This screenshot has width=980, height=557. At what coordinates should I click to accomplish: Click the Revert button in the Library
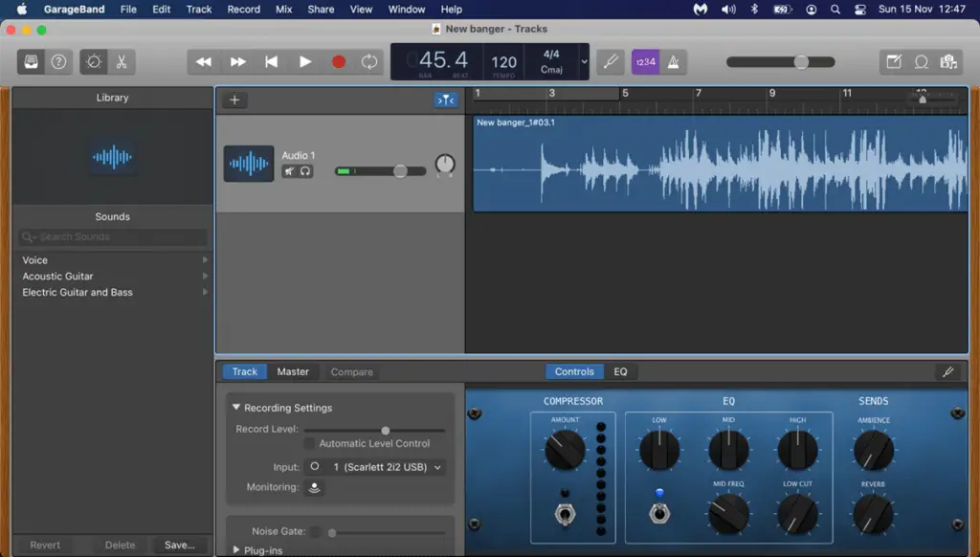45,546
